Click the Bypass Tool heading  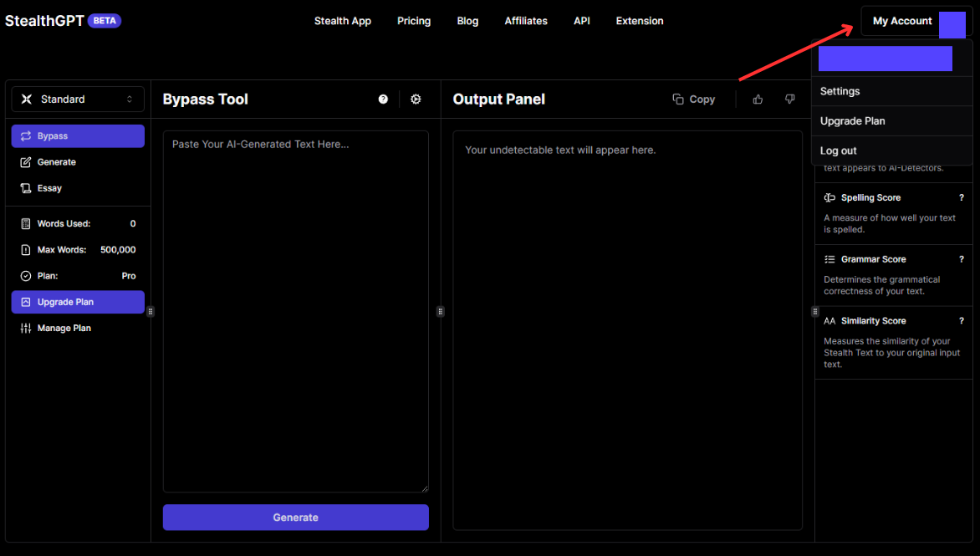pyautogui.click(x=205, y=99)
